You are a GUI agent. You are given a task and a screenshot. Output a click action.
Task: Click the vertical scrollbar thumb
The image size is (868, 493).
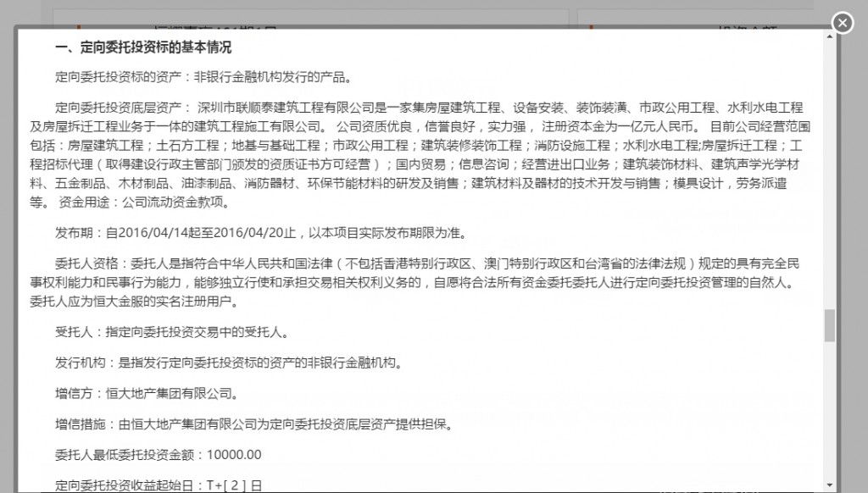click(x=829, y=325)
